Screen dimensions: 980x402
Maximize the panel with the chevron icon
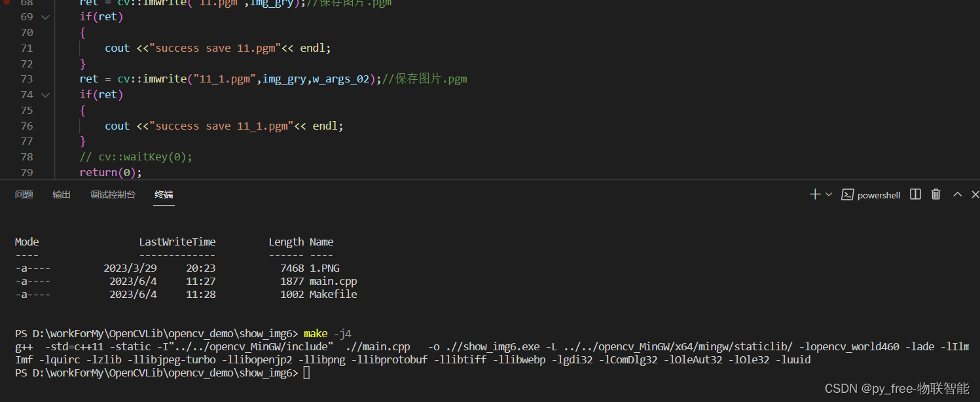click(x=957, y=194)
